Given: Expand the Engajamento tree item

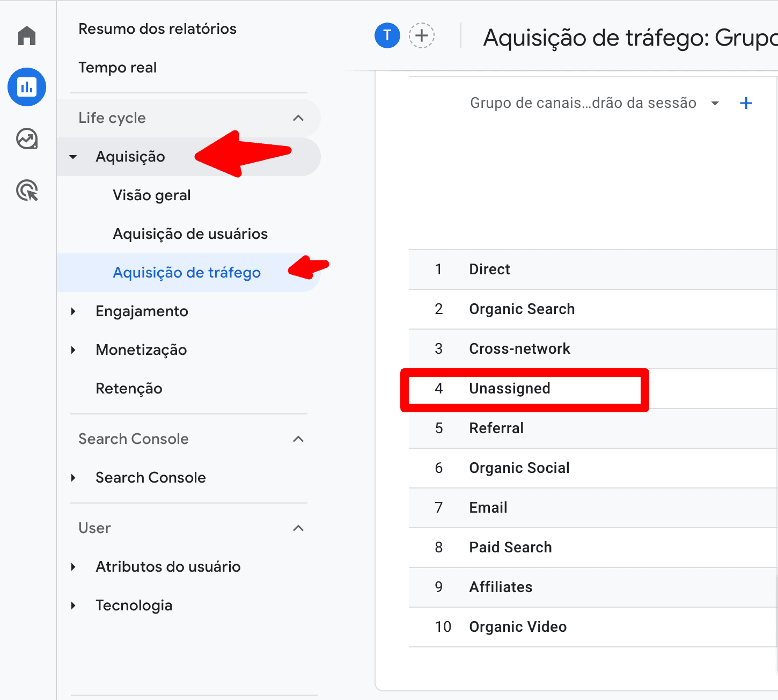Looking at the screenshot, I should click(74, 311).
